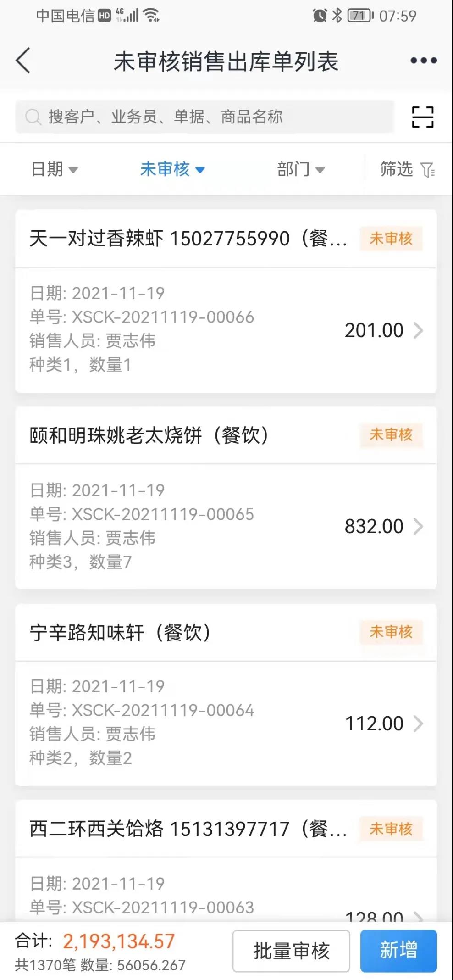The image size is (453, 980).
Task: Tap the barcode scan icon
Action: pyautogui.click(x=422, y=117)
